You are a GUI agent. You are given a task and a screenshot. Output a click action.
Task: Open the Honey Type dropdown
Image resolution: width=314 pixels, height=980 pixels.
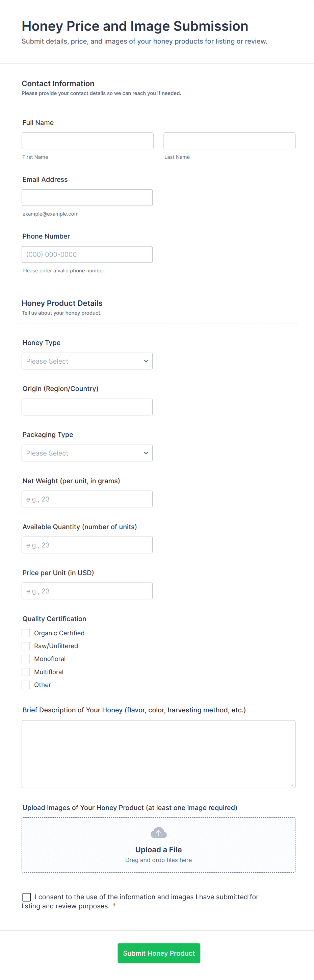tap(87, 361)
